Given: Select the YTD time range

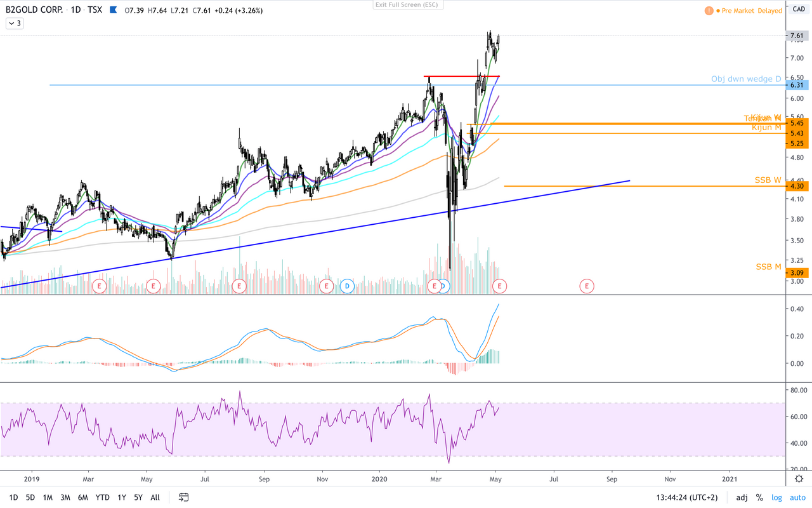Looking at the screenshot, I should 102,498.
